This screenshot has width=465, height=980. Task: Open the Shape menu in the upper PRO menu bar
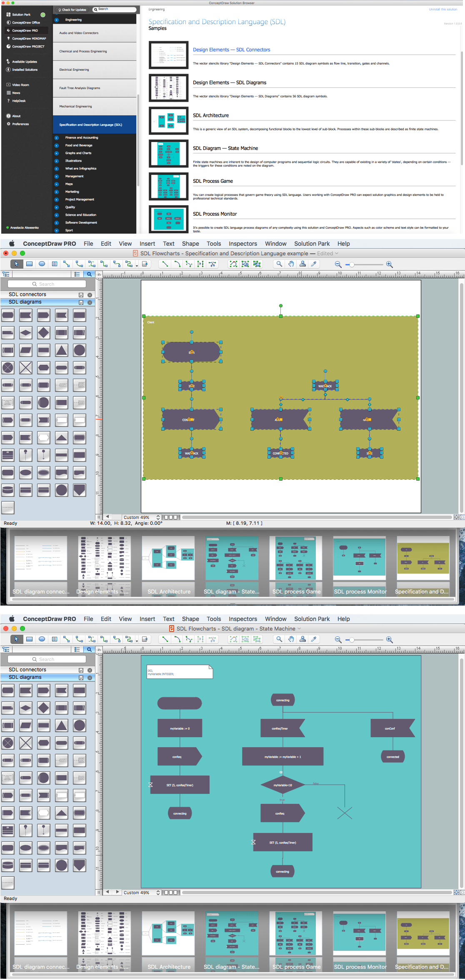pos(190,244)
